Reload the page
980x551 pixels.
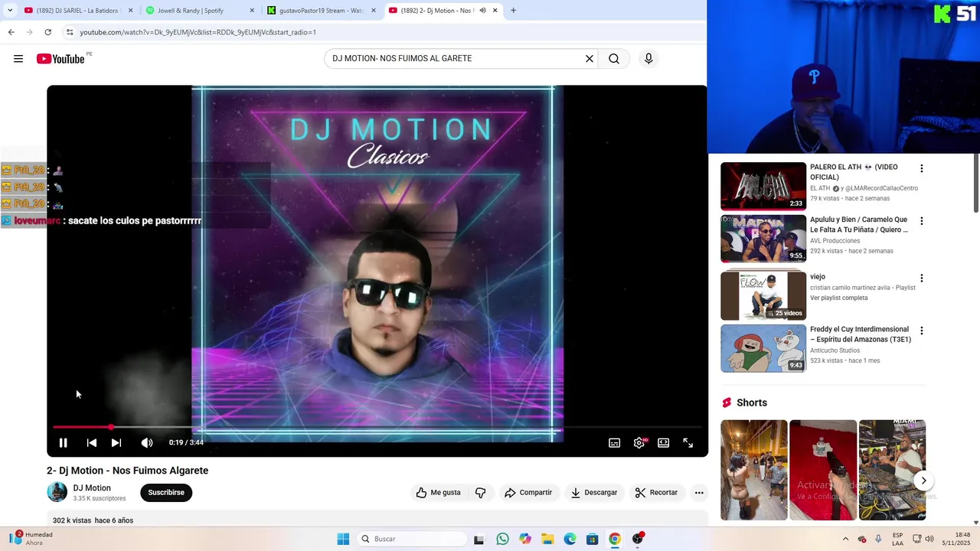pyautogui.click(x=47, y=32)
